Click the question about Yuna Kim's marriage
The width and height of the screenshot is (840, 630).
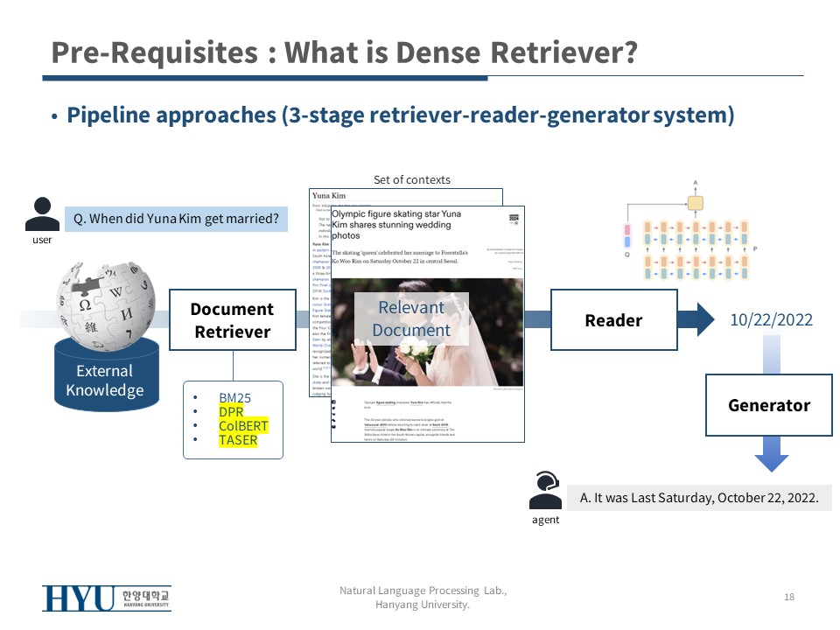[x=176, y=219]
